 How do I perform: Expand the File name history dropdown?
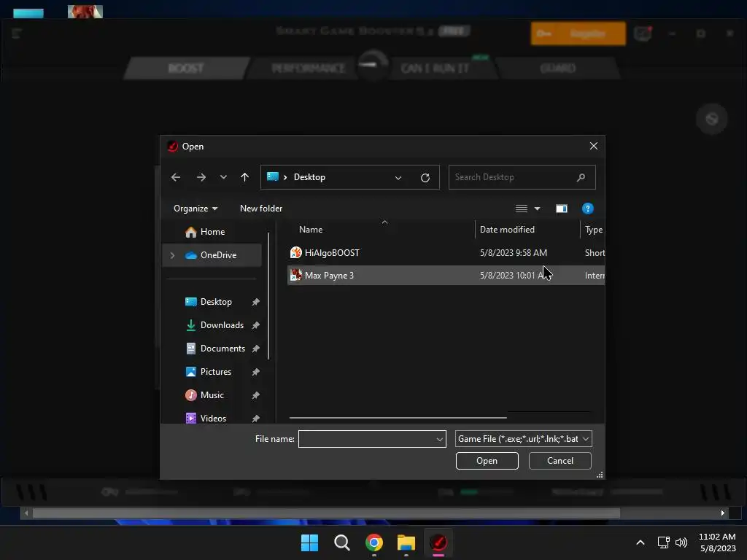(x=439, y=439)
